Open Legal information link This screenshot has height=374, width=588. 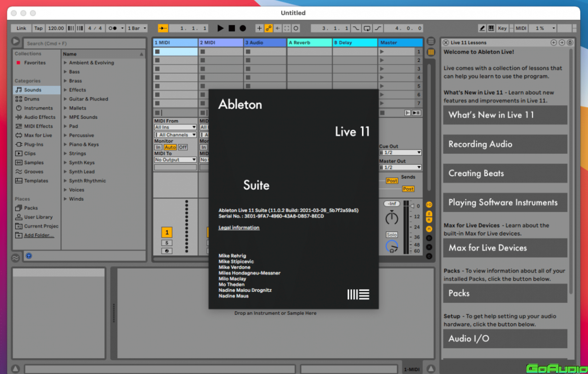click(239, 228)
